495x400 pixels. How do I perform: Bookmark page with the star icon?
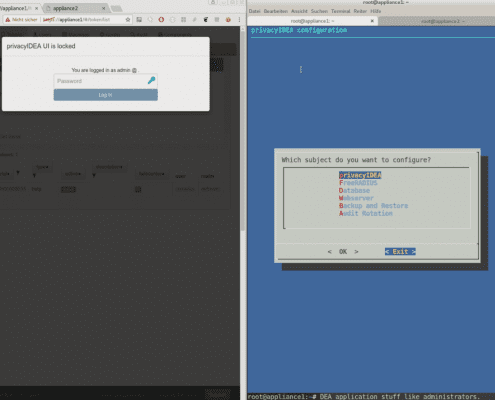[128, 20]
